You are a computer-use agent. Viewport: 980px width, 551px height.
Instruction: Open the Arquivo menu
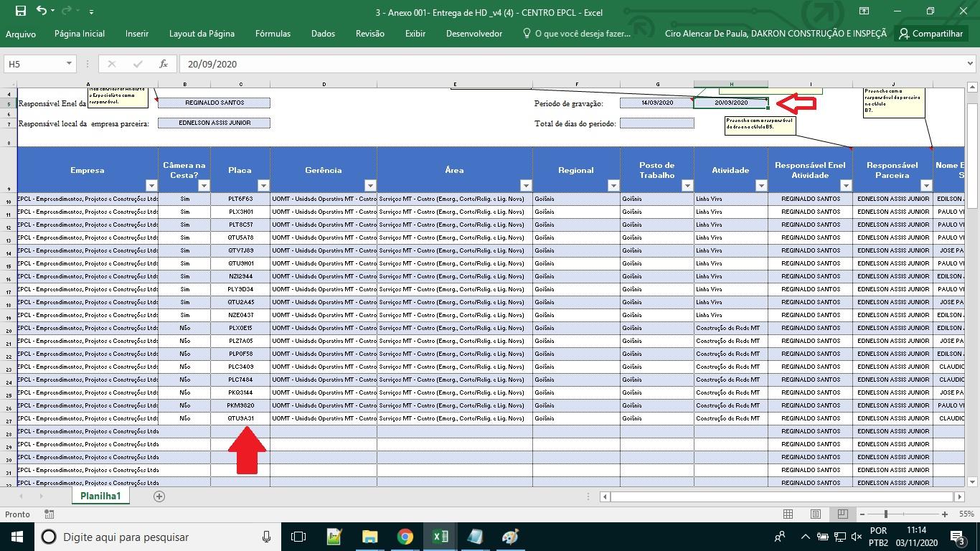coord(21,34)
